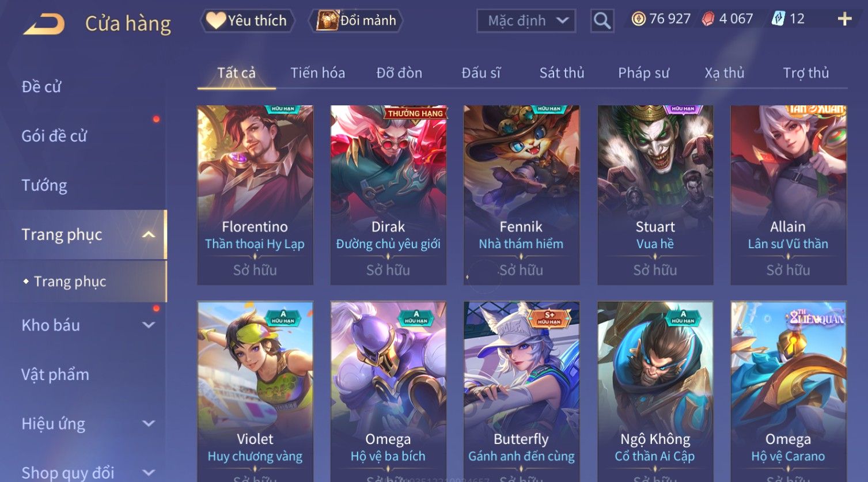868x482 pixels.
Task: Expand the Kho báu sidebar section
Action: [149, 325]
